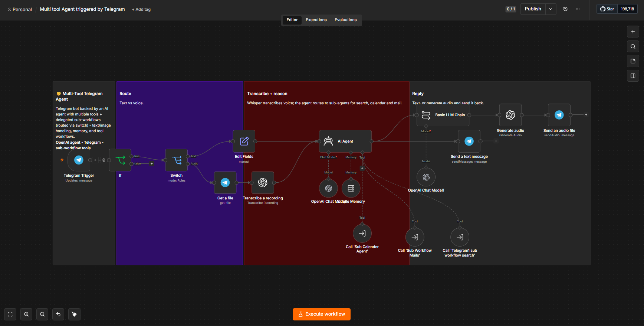Viewport: 644px width, 326px height.
Task: Select the OpenAI Chat Model node under AI Agent
Action: 329,188
